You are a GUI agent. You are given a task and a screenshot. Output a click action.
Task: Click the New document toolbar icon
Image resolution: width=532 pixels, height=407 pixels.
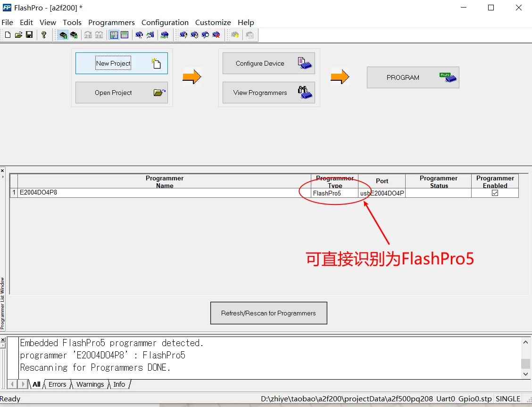pos(7,34)
